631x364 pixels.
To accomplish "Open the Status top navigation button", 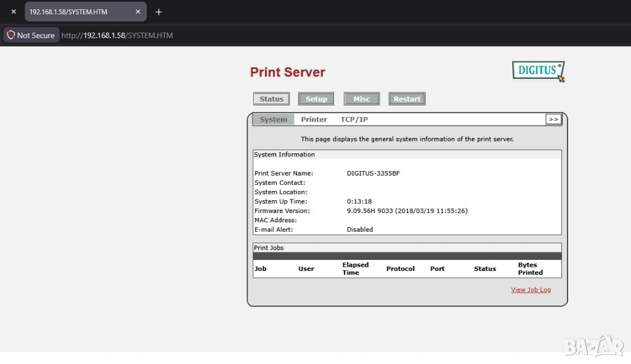I will click(x=271, y=99).
